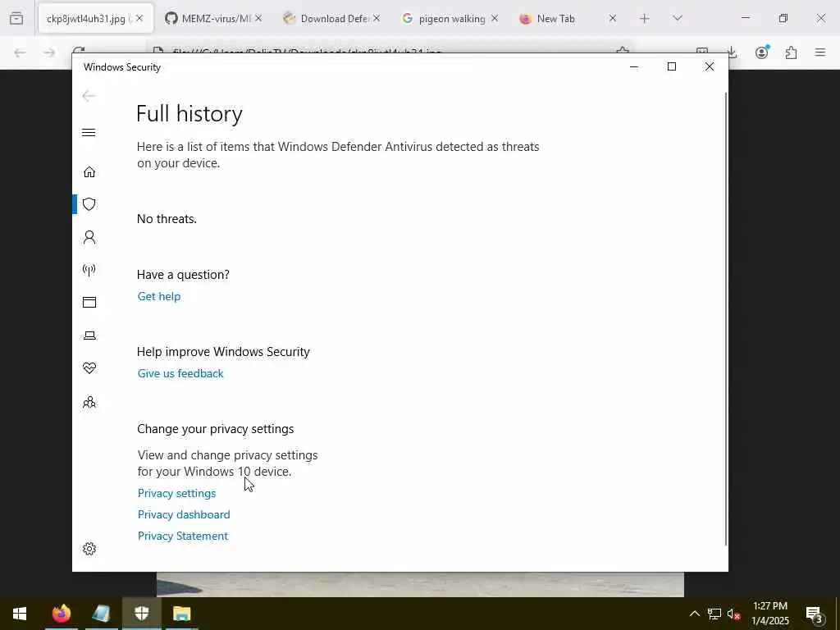Open Firefox extensions puzzle icon
This screenshot has height=630, width=840.
tap(792, 52)
